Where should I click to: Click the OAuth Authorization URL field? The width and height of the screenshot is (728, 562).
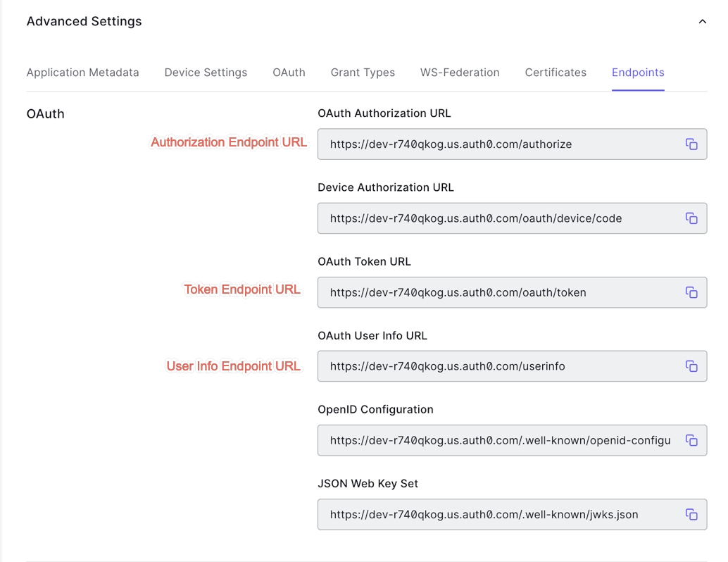coord(512,144)
